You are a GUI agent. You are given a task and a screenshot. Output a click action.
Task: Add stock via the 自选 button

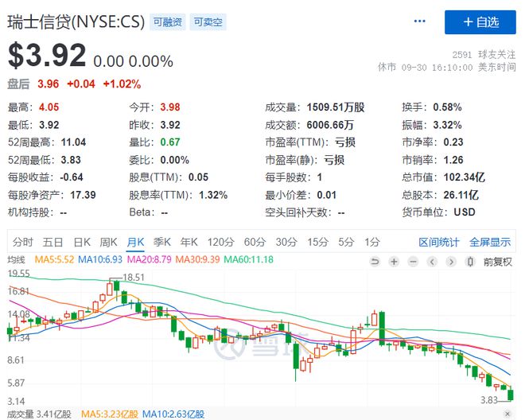[480, 22]
